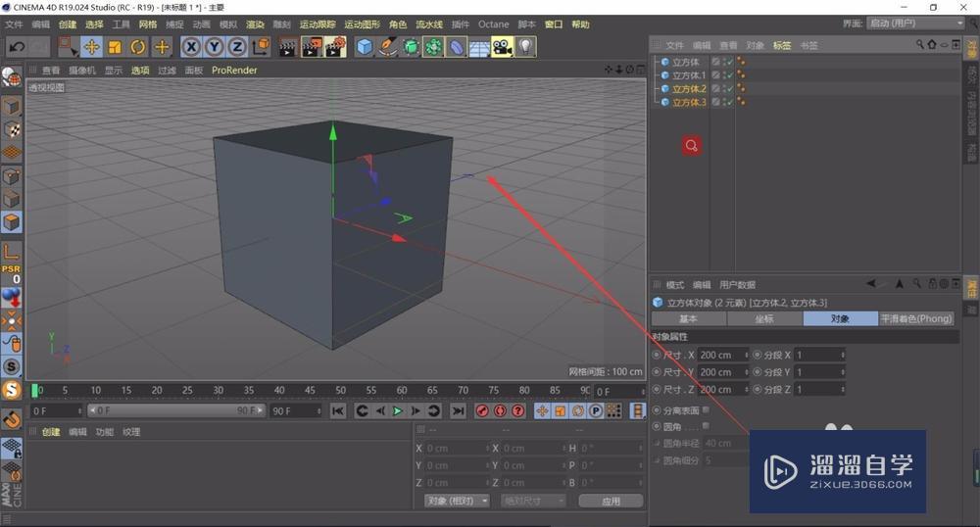Go back with attribute manager left arrow
Screen dimensions: 980x527
tap(870, 283)
